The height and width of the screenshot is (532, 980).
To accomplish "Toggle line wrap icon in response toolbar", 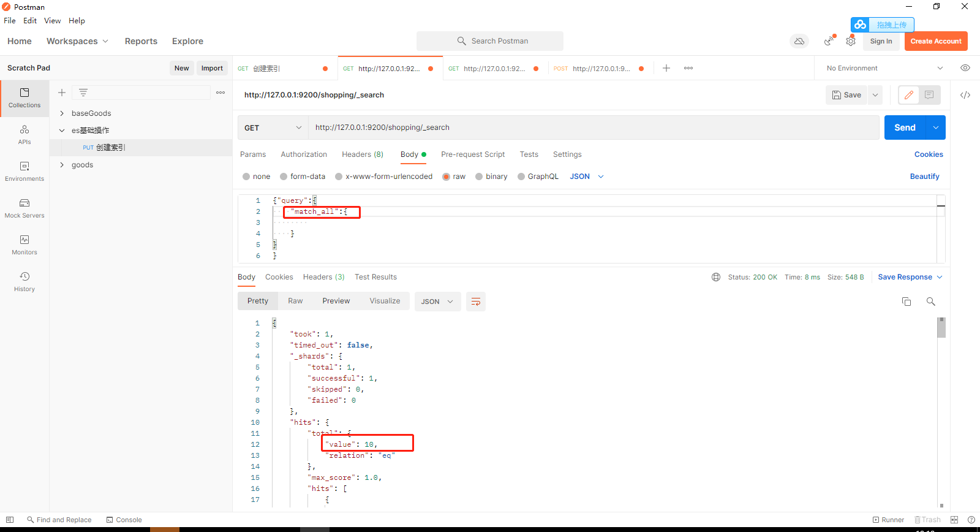I will [x=476, y=302].
